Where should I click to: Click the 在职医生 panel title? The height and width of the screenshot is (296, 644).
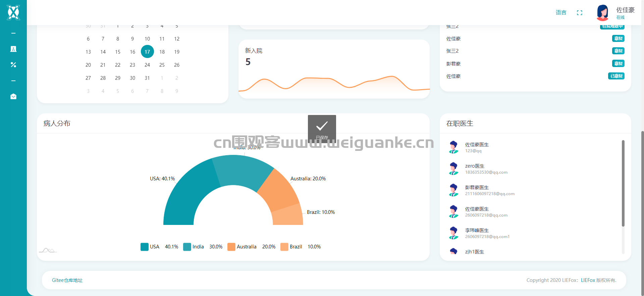click(x=460, y=123)
